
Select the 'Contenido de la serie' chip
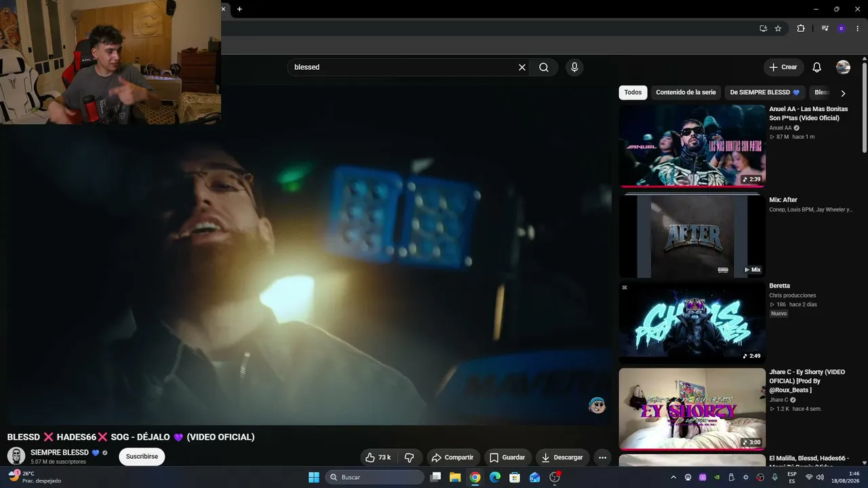pyautogui.click(x=686, y=92)
